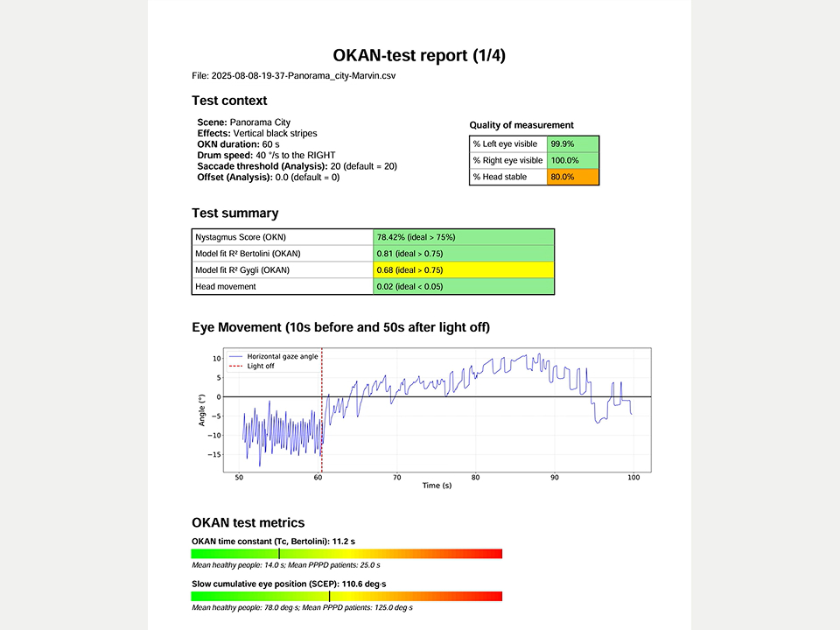The height and width of the screenshot is (630, 840).
Task: Click the marker on the SCEP gradient bar
Action: coord(330,596)
